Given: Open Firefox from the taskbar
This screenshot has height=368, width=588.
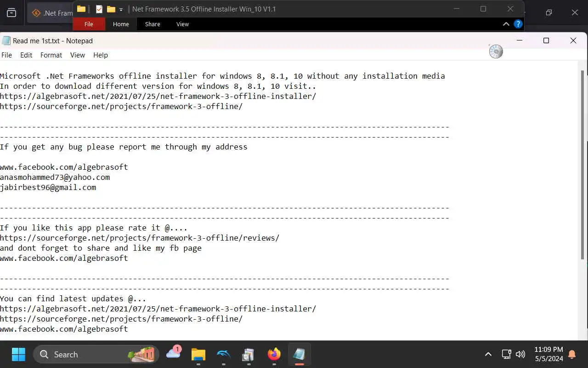Looking at the screenshot, I should pos(274,354).
